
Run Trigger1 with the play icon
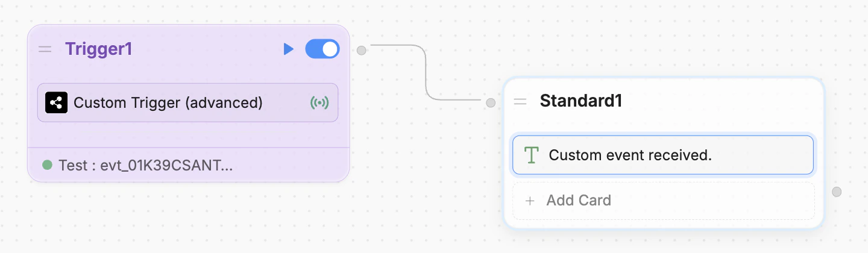pyautogui.click(x=289, y=49)
